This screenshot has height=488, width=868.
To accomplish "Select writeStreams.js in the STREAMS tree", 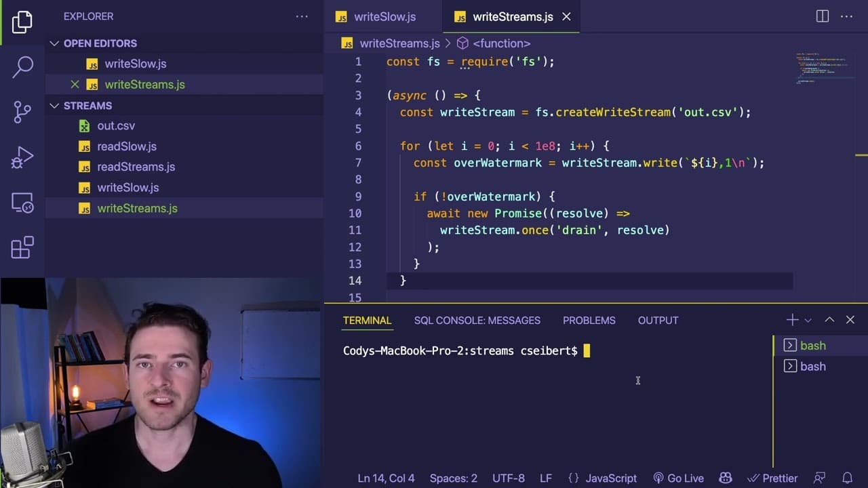I will 137,208.
